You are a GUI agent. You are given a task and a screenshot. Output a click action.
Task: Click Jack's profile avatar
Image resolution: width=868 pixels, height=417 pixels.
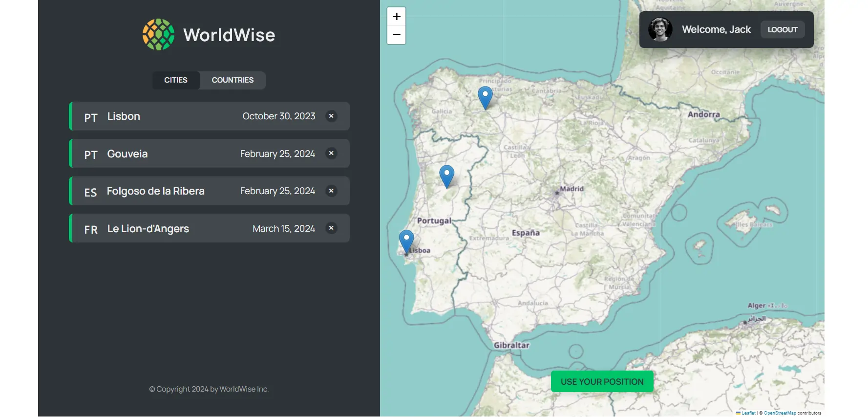pos(660,30)
